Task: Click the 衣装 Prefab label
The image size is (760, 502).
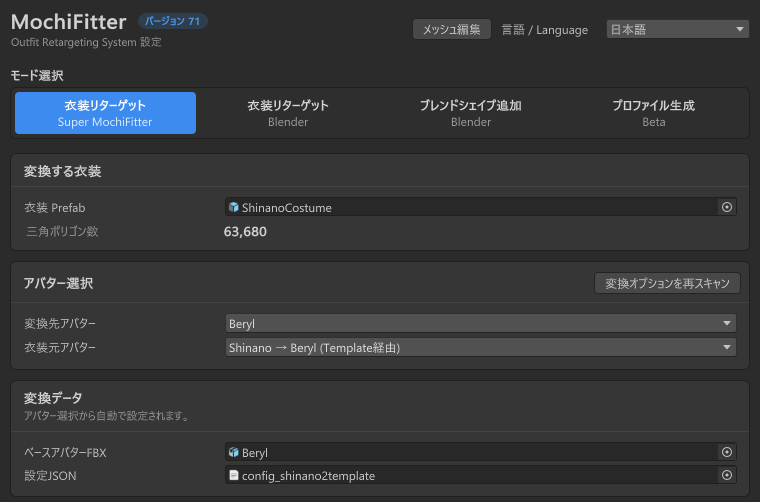Action: [x=55, y=208]
